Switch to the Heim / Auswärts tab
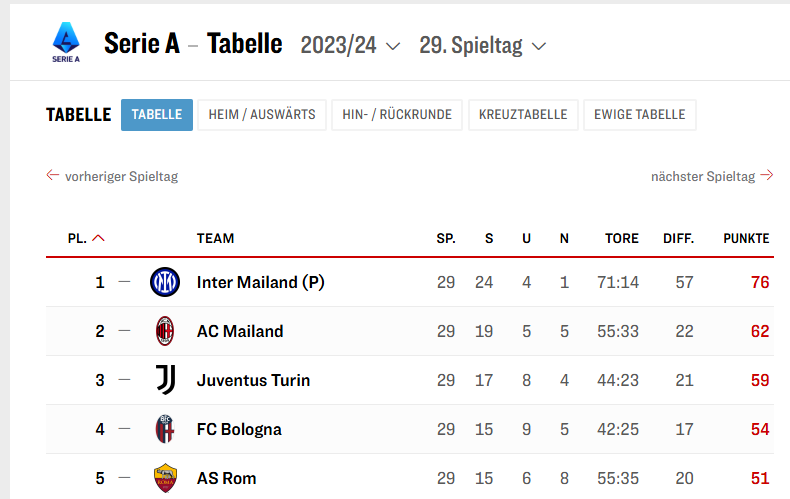This screenshot has height=499, width=790. (x=262, y=115)
